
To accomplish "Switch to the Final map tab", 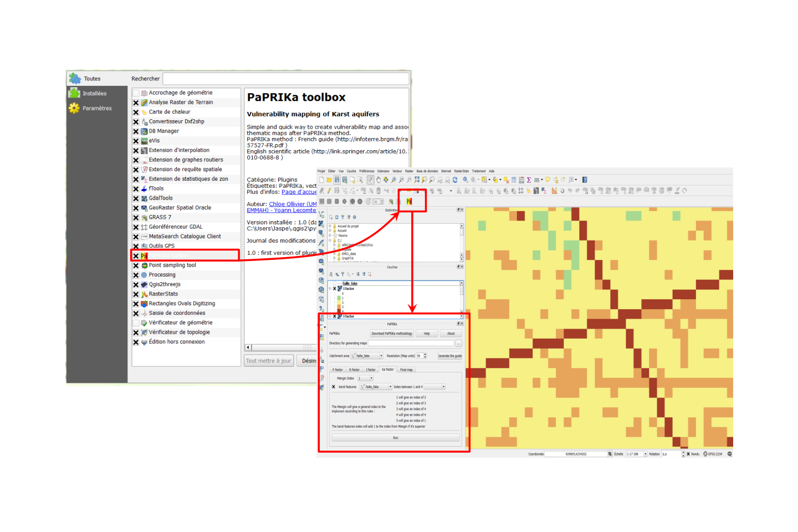I will [x=406, y=370].
